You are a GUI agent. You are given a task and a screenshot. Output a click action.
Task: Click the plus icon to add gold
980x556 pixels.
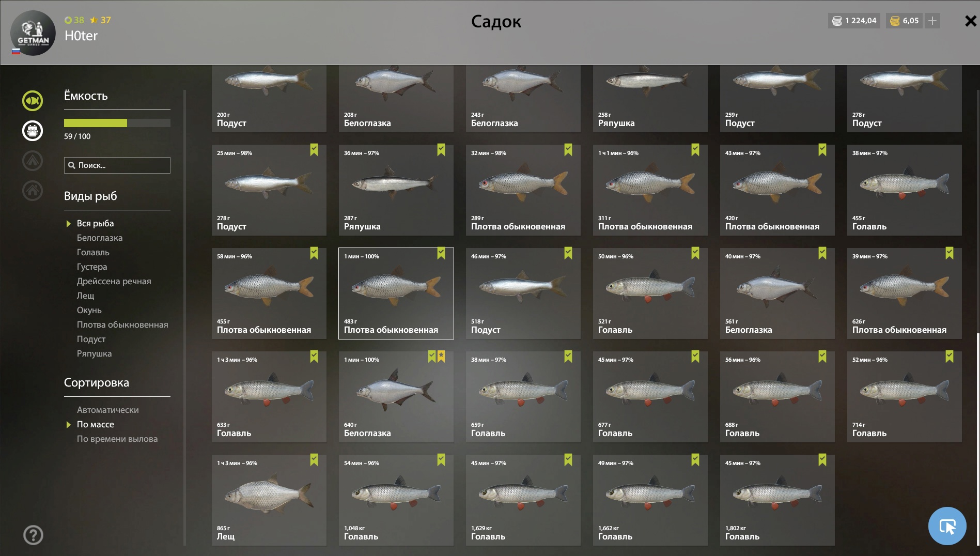tap(932, 21)
